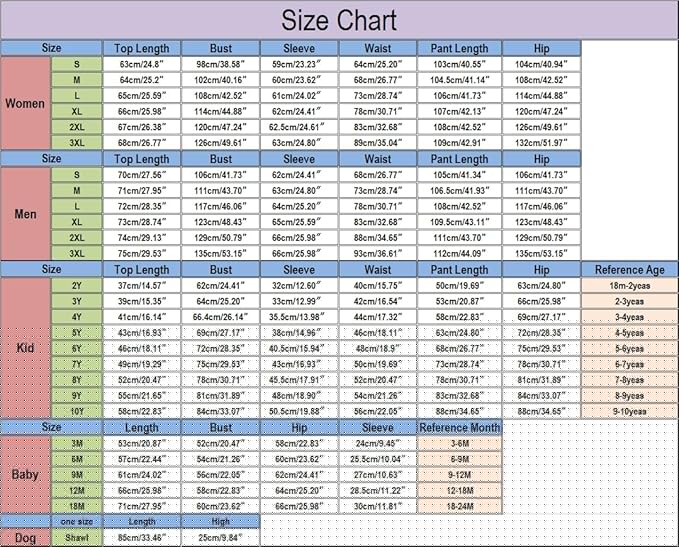The height and width of the screenshot is (547, 679).
Task: Click the Size Chart title banner
Action: pyautogui.click(x=339, y=20)
